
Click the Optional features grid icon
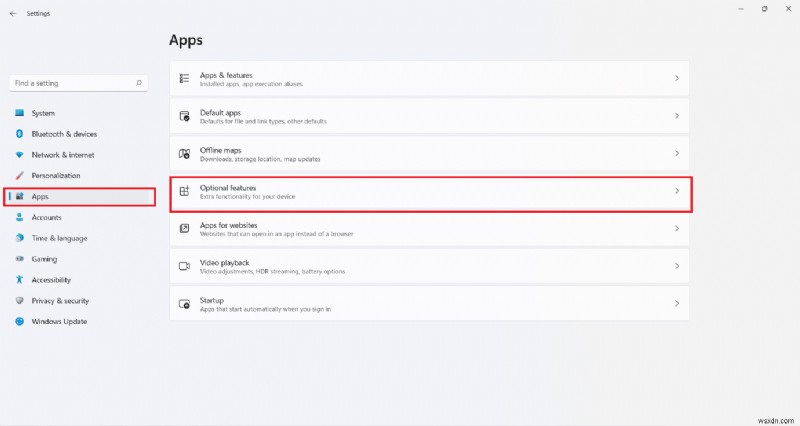point(184,191)
